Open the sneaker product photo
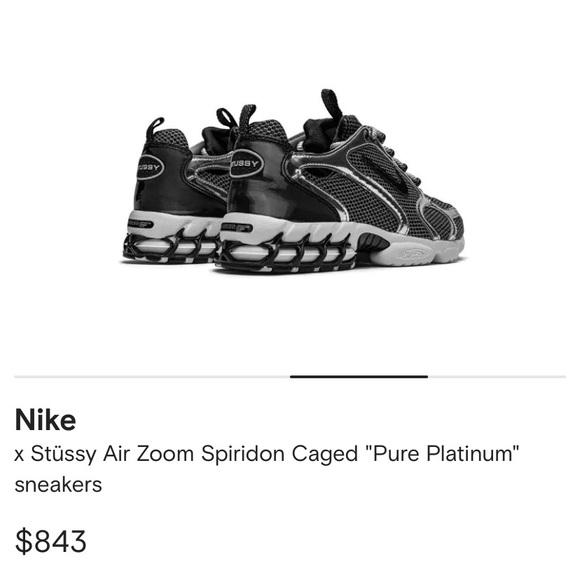 [293, 181]
